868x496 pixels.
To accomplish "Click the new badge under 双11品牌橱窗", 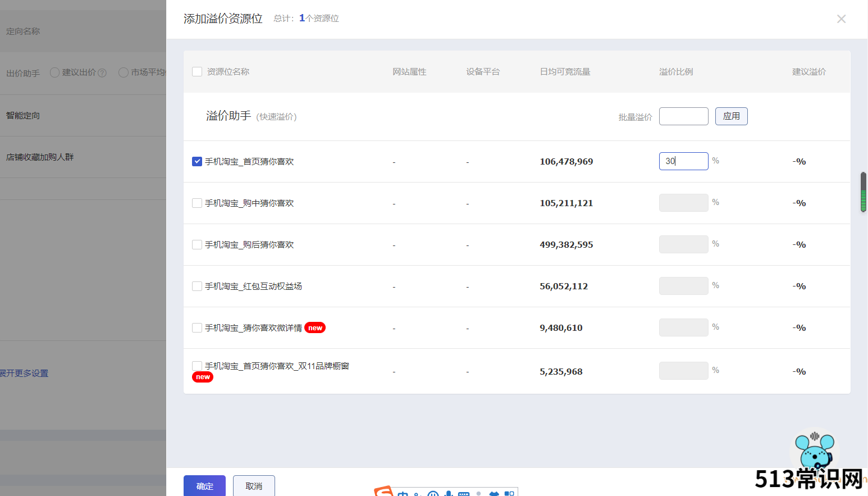I will (203, 377).
